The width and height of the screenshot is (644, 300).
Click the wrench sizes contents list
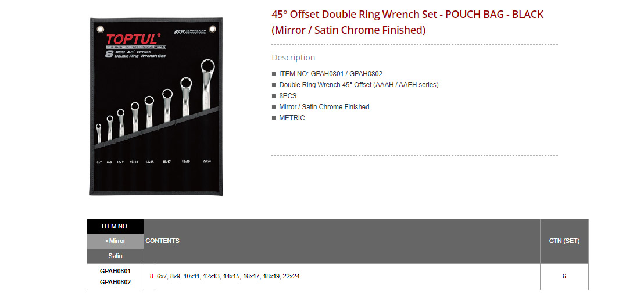tap(228, 277)
